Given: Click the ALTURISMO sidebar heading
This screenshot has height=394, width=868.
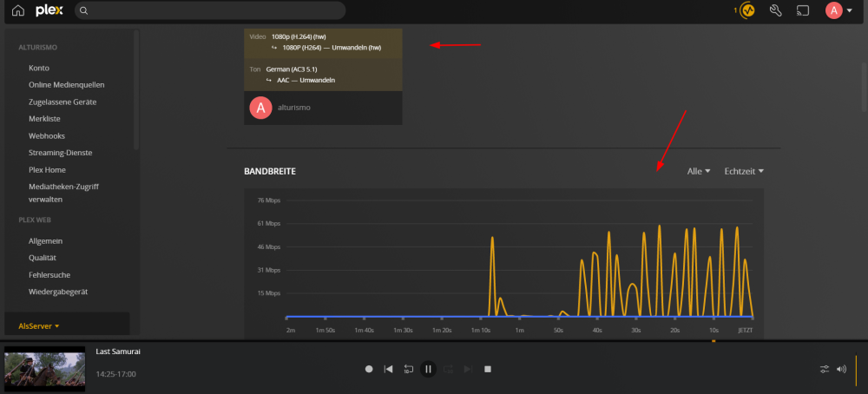Looking at the screenshot, I should tap(37, 48).
